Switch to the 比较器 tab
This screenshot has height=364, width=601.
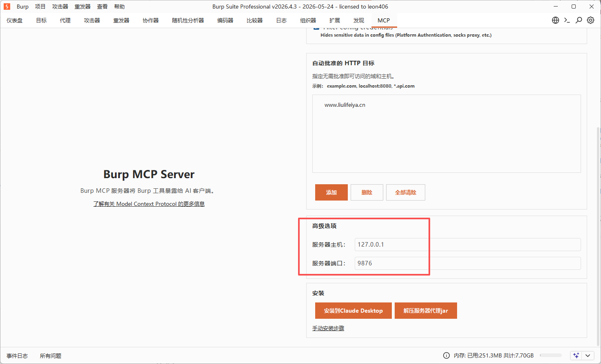click(x=255, y=20)
